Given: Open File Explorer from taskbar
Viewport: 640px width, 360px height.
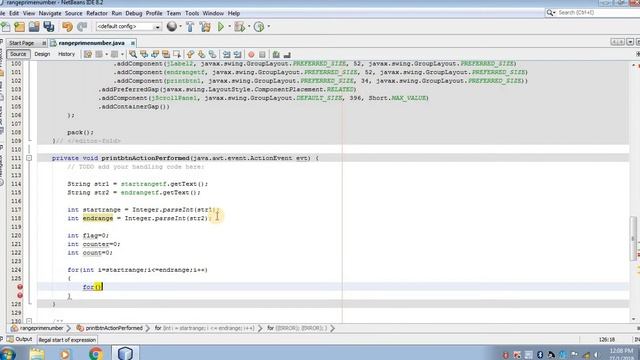Looking at the screenshot, I should (x=37, y=353).
